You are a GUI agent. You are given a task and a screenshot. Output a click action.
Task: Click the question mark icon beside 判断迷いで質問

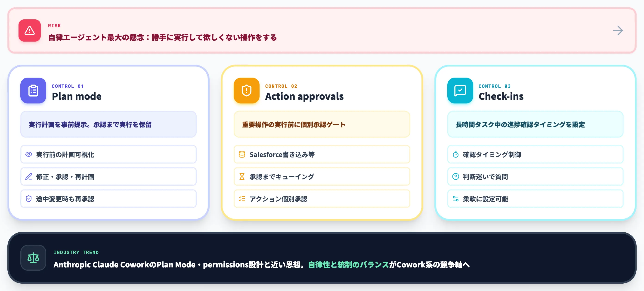455,177
